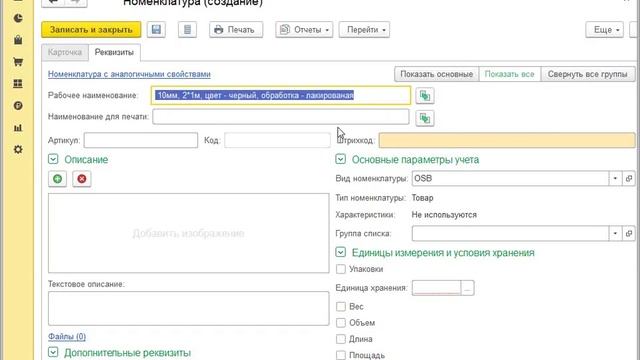Screen dimensions: 640x360
Task: Open the Отчеты dropdown menu
Action: click(x=304, y=30)
